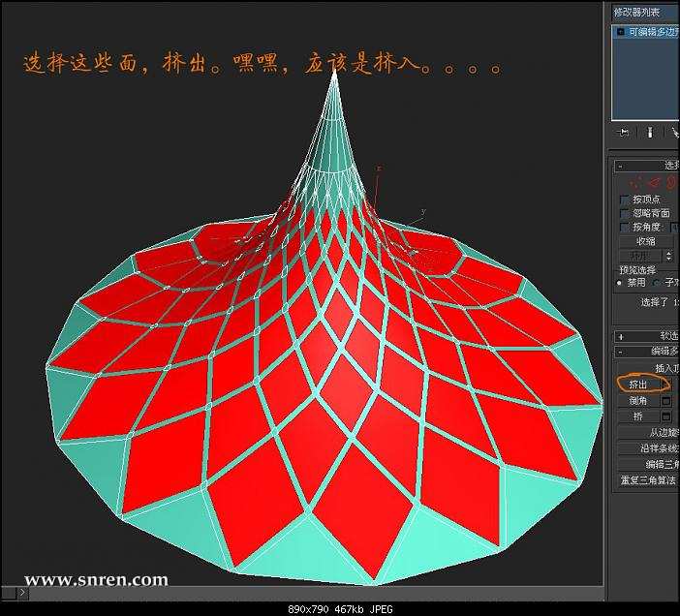Click the 沿样条线挤出 button
The image size is (680, 616).
tap(648, 448)
